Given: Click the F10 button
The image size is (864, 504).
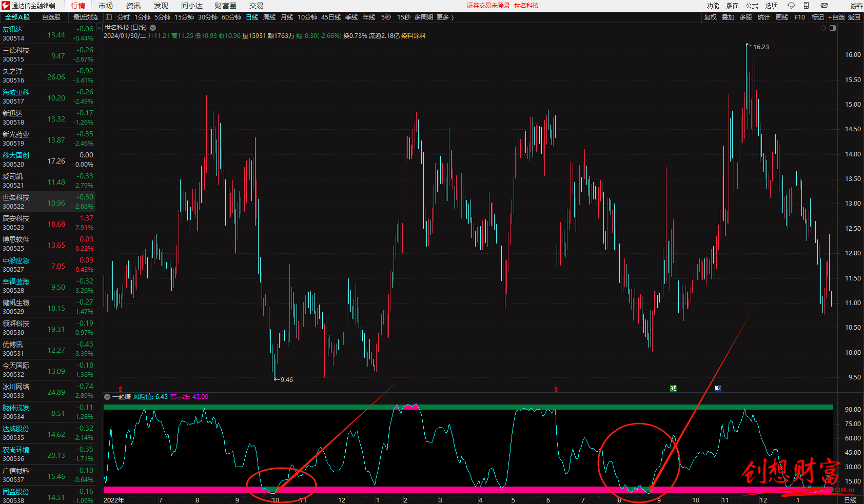Looking at the screenshot, I should [800, 17].
